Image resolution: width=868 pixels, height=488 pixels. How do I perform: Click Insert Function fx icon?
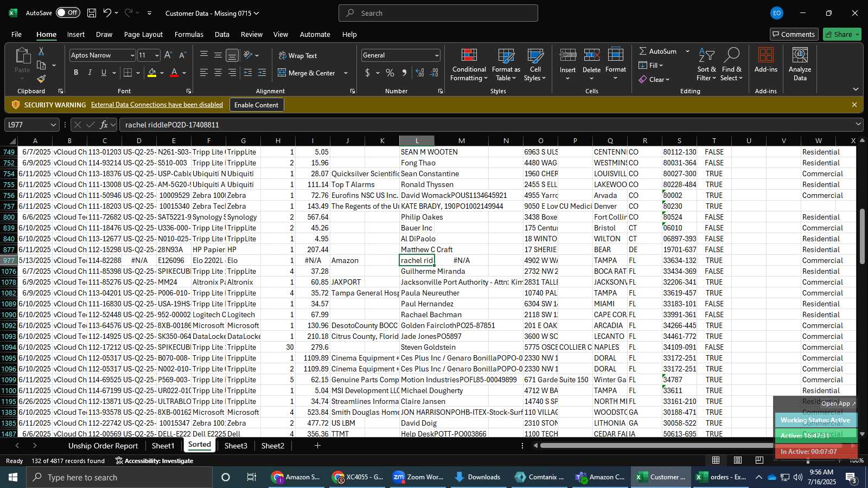[104, 125]
